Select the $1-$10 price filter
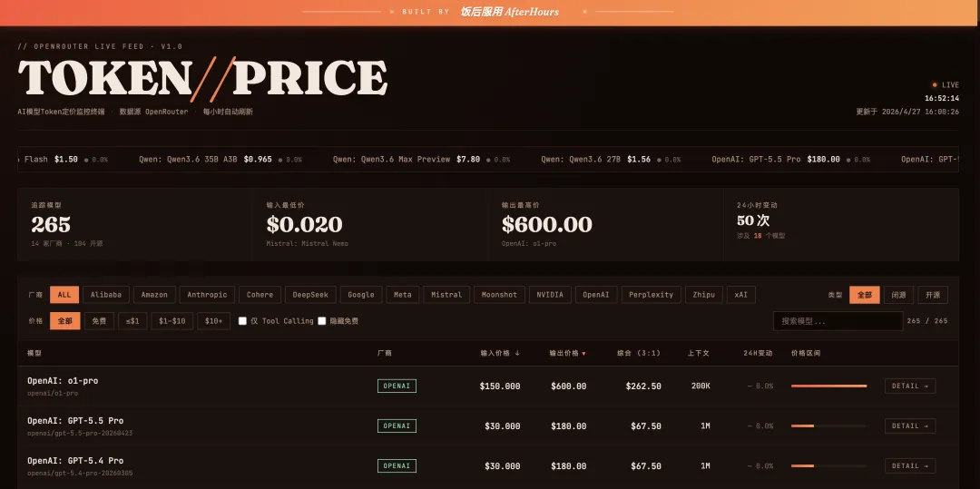Screen dimensions: 980x489 click(171, 321)
